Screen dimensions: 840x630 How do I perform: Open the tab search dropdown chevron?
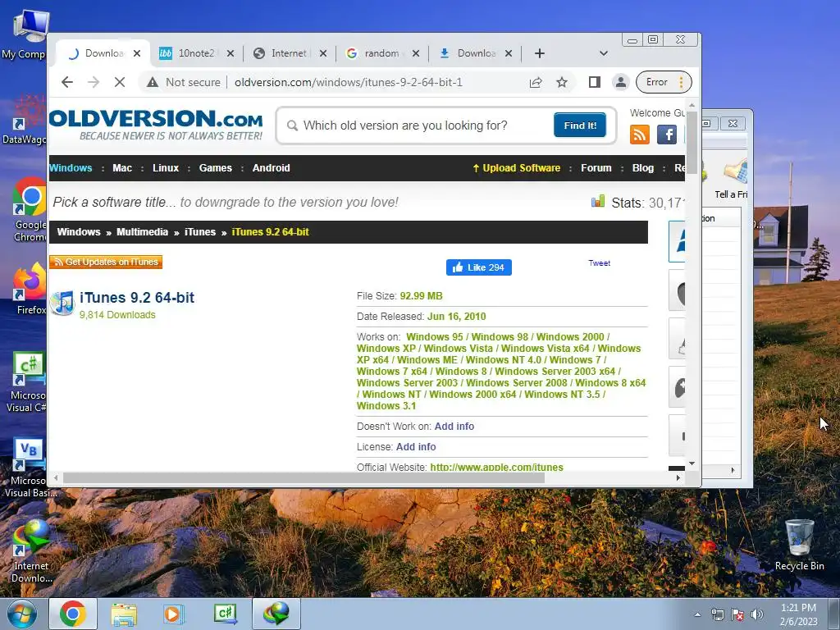pos(603,53)
